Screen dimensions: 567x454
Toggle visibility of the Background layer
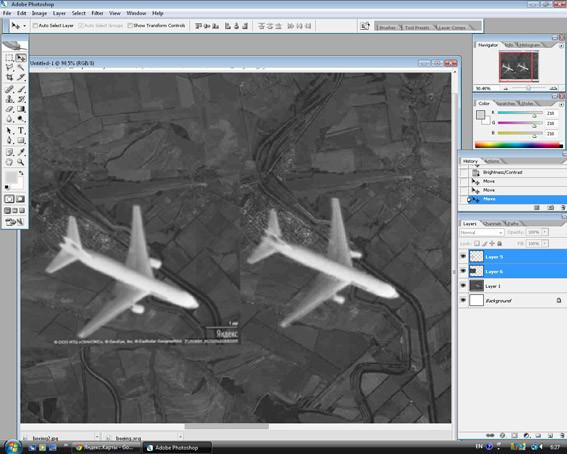(463, 300)
